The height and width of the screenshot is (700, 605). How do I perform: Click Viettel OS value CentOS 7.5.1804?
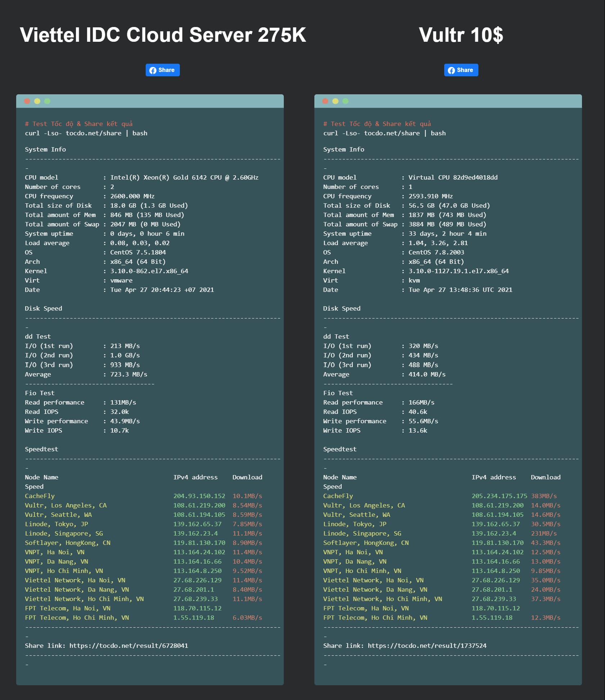[x=138, y=252]
